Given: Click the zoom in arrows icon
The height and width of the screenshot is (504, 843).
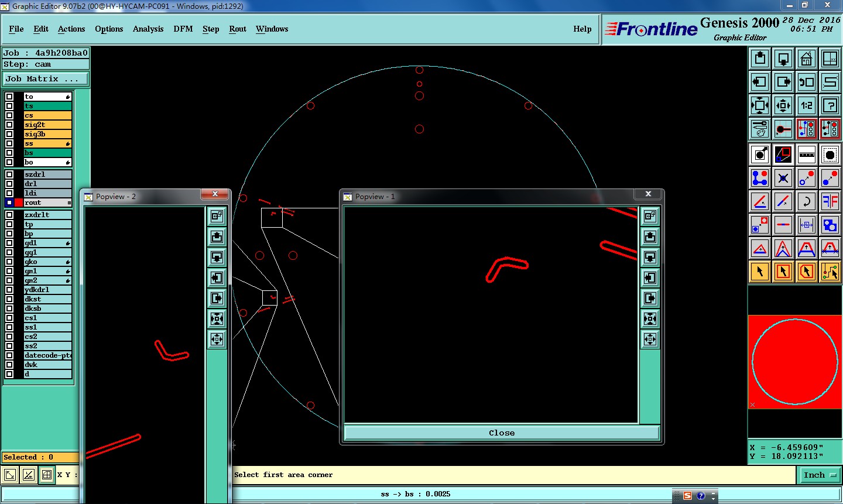Looking at the screenshot, I should pyautogui.click(x=760, y=105).
